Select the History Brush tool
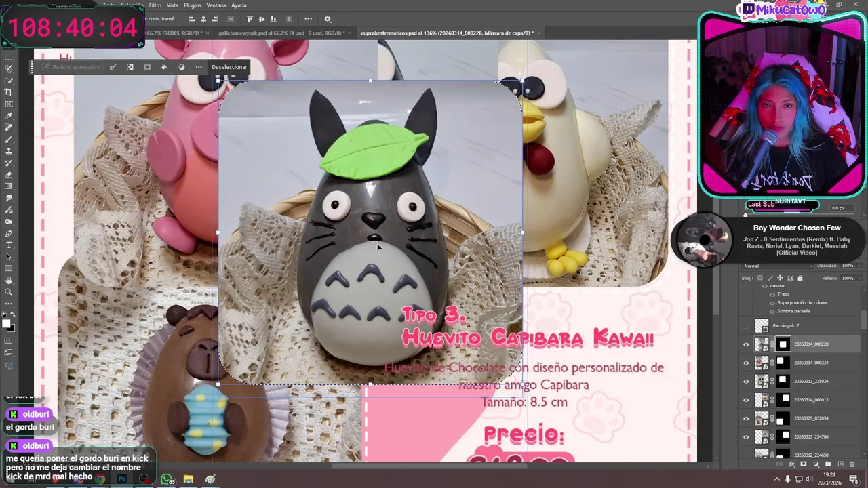Image resolution: width=868 pixels, height=488 pixels. 9,163
